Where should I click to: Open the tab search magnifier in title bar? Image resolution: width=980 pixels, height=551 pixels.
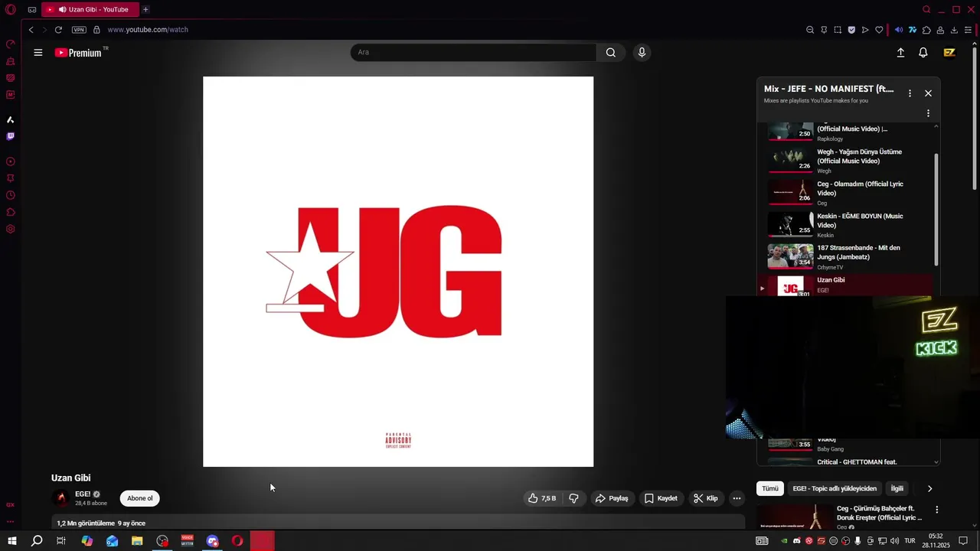click(926, 10)
